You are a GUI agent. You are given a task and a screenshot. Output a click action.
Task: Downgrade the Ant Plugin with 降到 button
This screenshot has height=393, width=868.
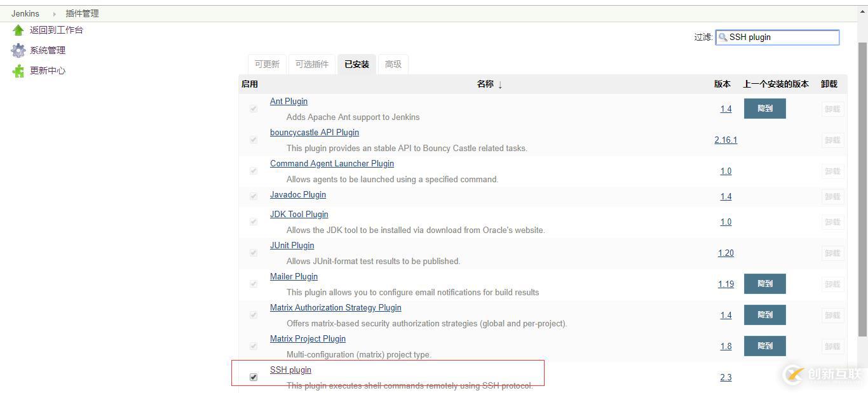[765, 109]
